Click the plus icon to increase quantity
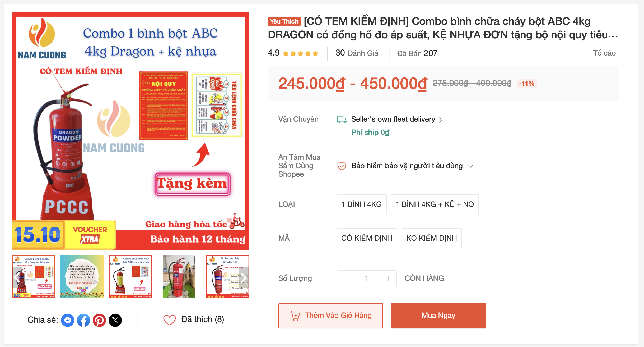644x347 pixels. [x=388, y=278]
